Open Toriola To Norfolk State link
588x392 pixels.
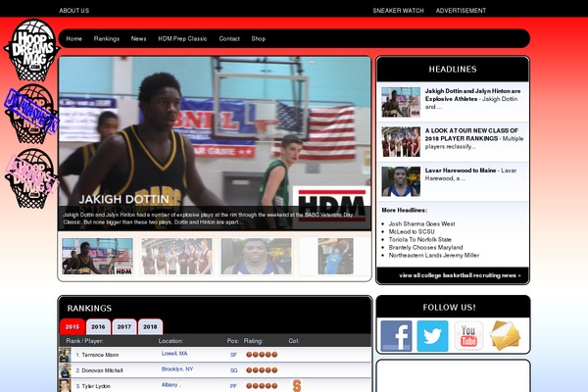420,240
